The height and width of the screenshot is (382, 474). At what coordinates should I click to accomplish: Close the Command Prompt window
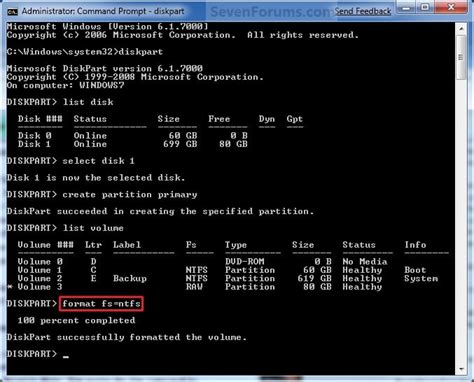coord(451,7)
